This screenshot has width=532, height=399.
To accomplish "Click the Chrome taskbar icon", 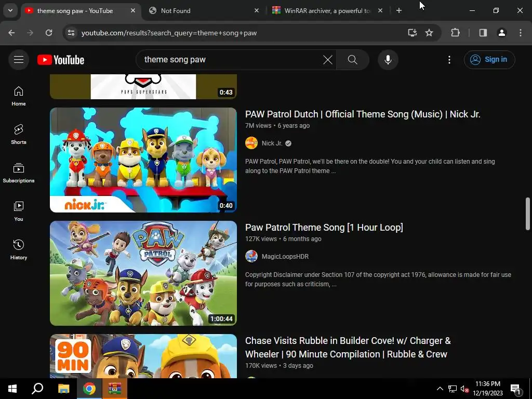I will coord(89,389).
